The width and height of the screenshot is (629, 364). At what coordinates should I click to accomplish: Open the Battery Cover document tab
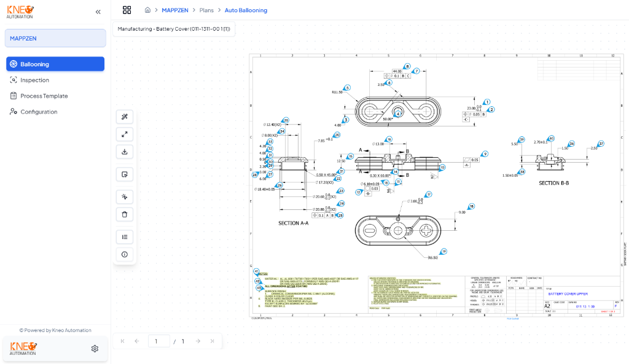(x=174, y=29)
